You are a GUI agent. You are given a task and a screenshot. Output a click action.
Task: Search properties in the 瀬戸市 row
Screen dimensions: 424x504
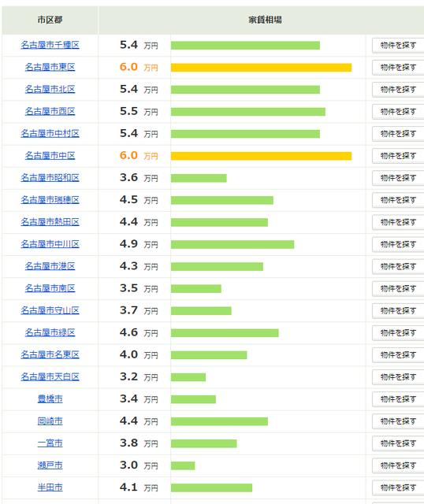coord(398,465)
